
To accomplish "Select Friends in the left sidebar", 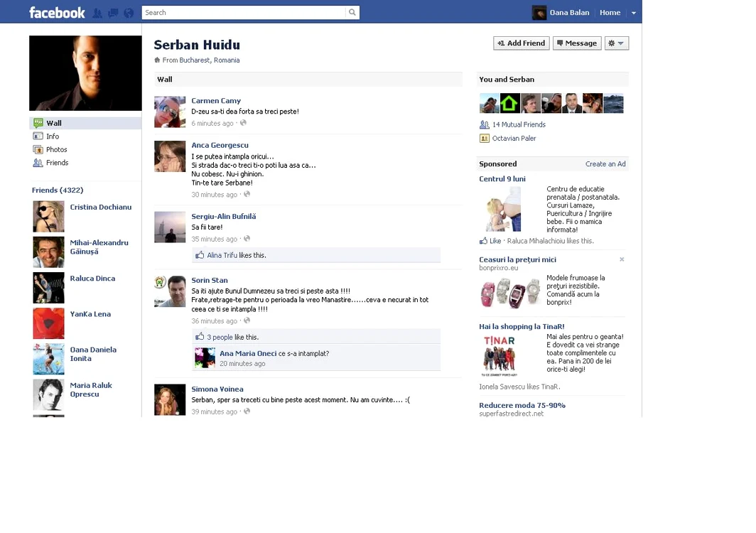I will [57, 163].
